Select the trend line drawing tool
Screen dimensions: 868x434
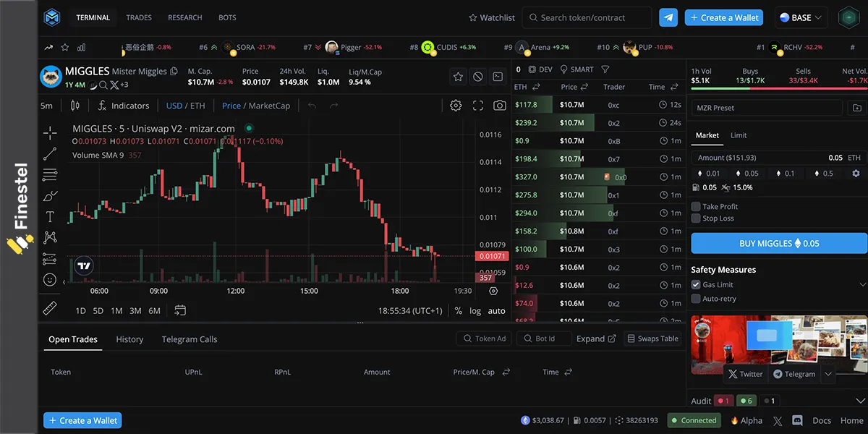pos(50,153)
